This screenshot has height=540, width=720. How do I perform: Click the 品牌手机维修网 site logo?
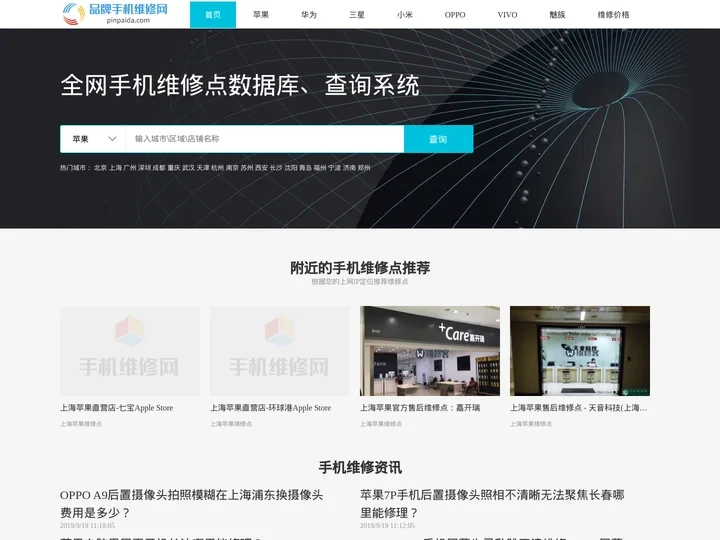tap(115, 14)
